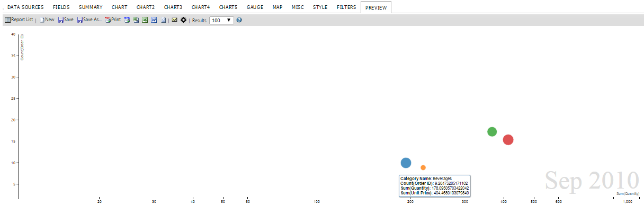Click the New blank page icon
The height and width of the screenshot is (205, 644).
42,20
